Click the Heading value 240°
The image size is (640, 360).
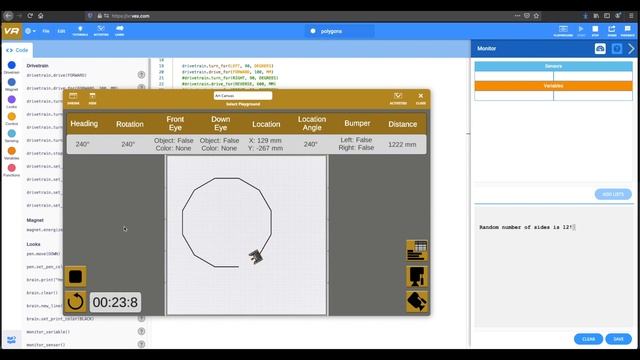[82, 144]
